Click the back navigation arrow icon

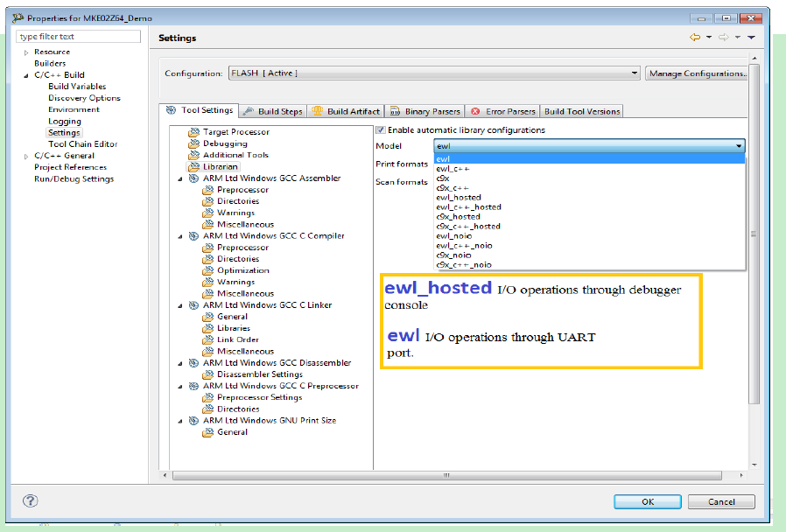695,37
